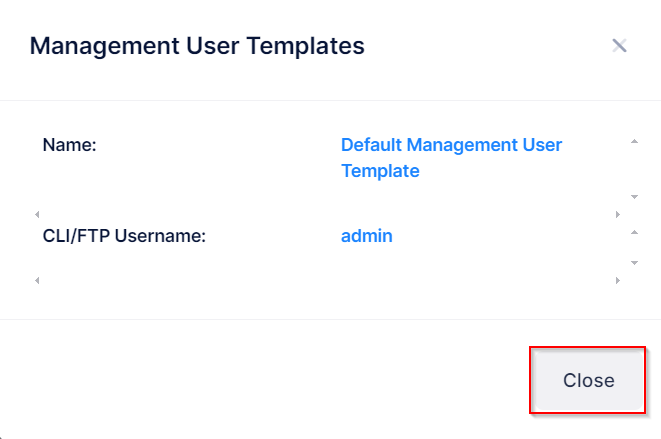Click the Management User Templates title

point(197,45)
